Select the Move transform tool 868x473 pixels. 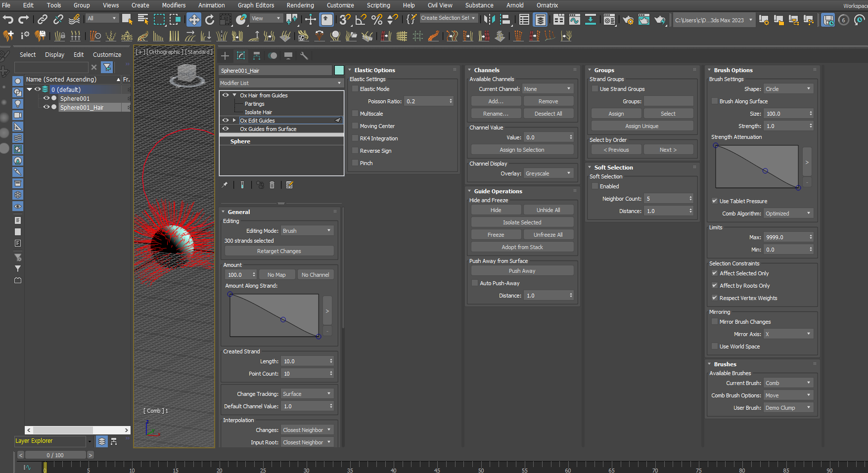click(x=193, y=19)
